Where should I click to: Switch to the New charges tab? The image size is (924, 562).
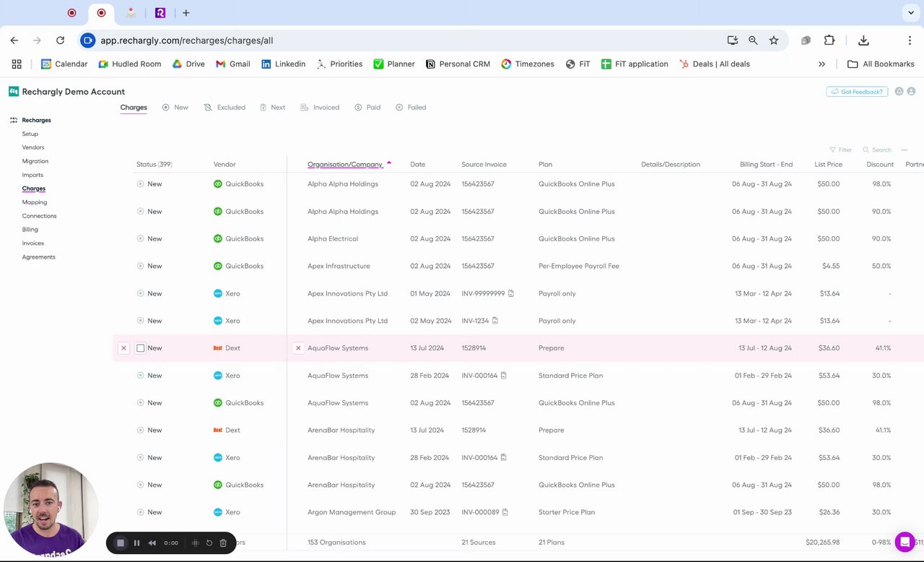pyautogui.click(x=175, y=108)
